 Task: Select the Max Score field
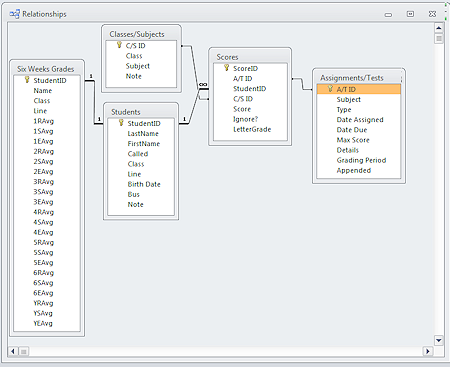[x=353, y=140]
